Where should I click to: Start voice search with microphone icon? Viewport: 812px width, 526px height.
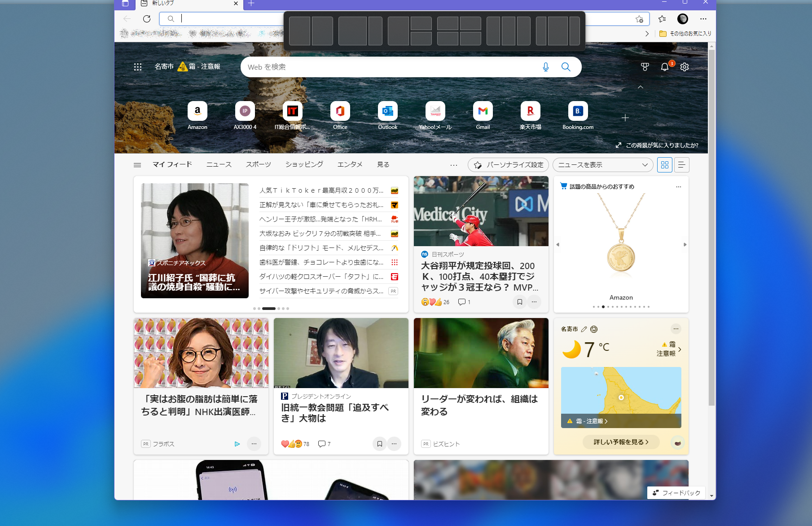click(x=546, y=67)
